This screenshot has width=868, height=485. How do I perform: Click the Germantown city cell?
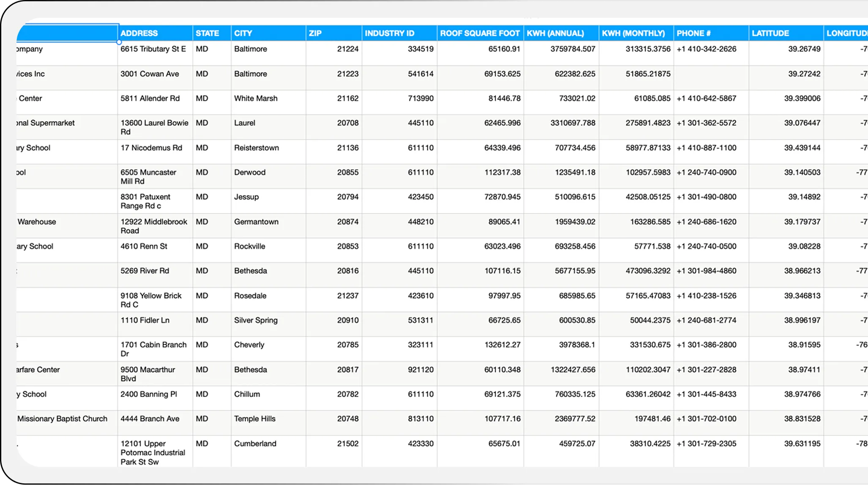[x=256, y=222]
